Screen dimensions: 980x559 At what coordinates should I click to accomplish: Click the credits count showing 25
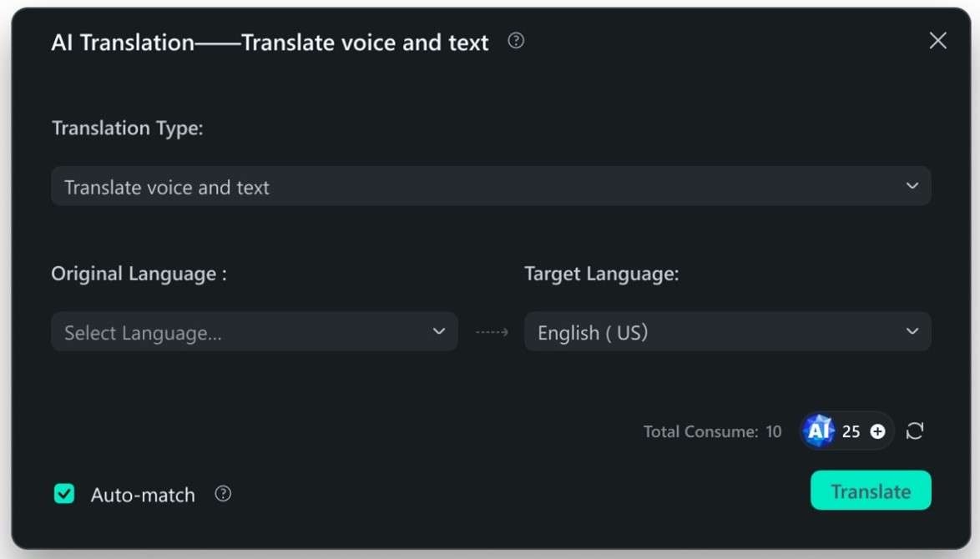(x=851, y=431)
